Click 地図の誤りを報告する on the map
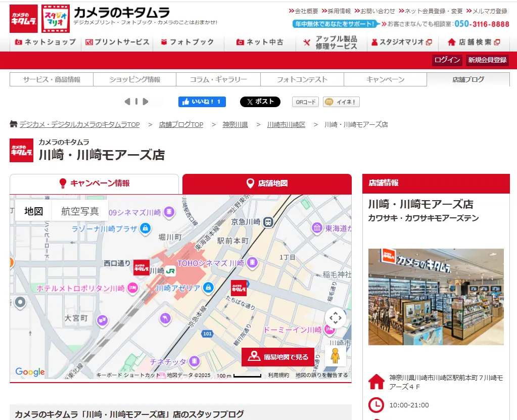This screenshot has height=420, width=517. (x=321, y=375)
